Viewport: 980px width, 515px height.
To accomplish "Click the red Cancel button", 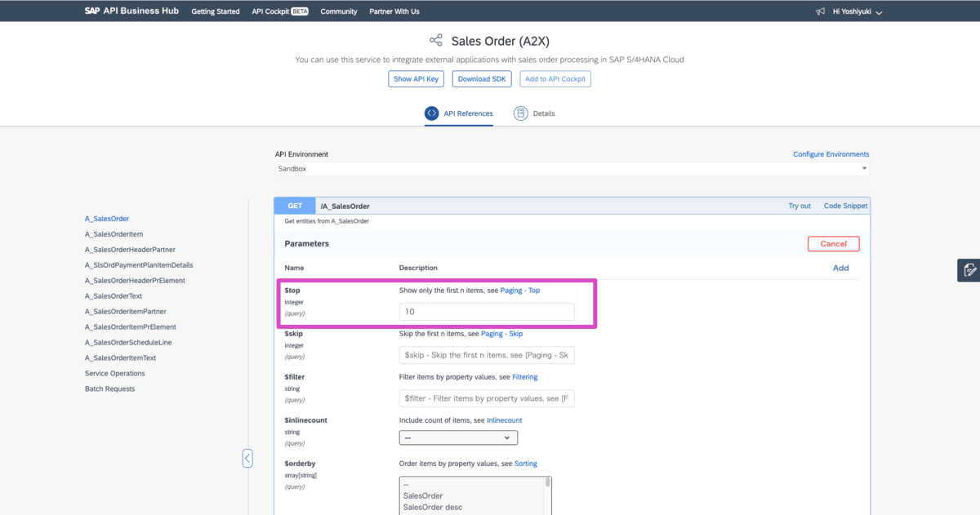I will (834, 244).
